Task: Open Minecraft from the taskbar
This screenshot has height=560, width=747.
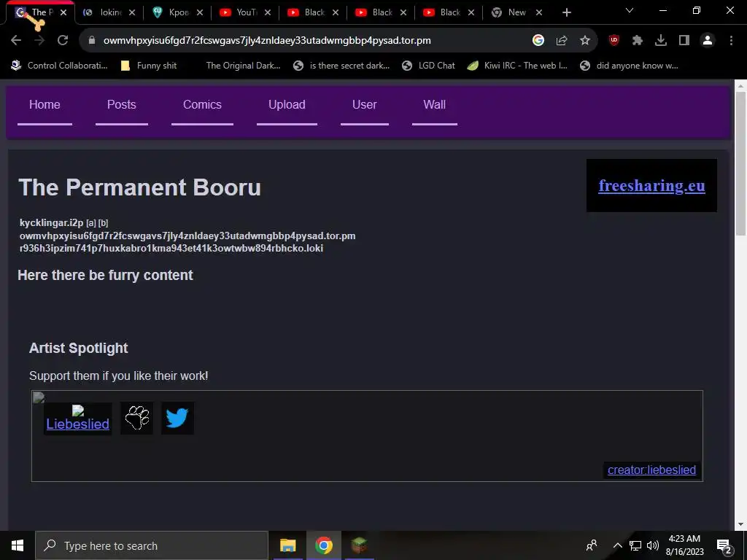Action: tap(359, 545)
